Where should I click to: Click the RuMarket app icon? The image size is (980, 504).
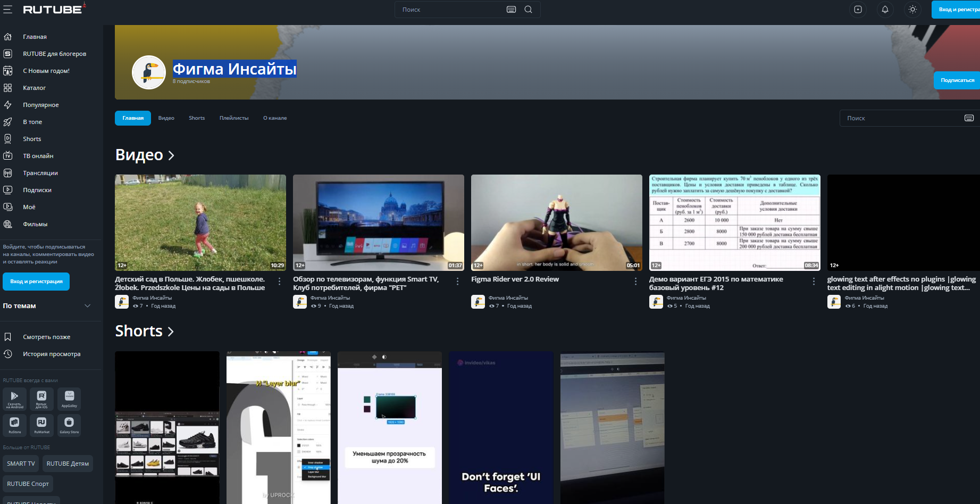pyautogui.click(x=41, y=425)
